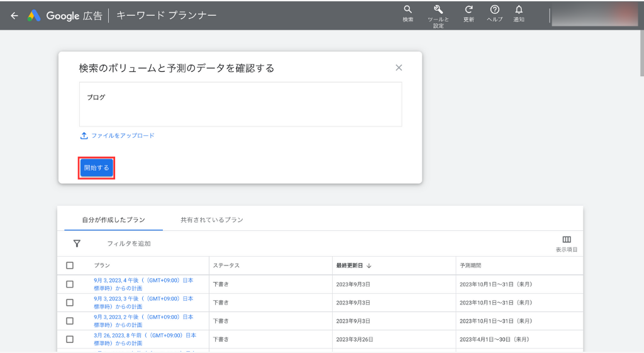Open the columns (表示項目) icon
This screenshot has height=353, width=644.
[566, 240]
